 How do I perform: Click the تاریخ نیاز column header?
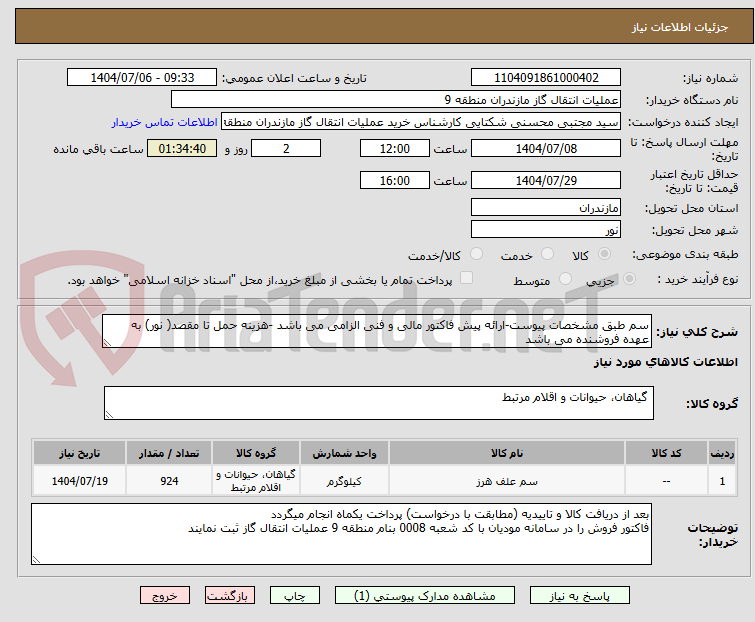point(79,453)
